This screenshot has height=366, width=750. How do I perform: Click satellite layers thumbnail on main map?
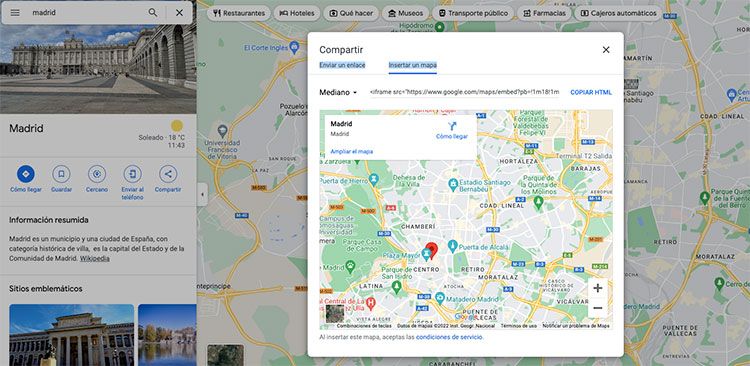[225, 355]
